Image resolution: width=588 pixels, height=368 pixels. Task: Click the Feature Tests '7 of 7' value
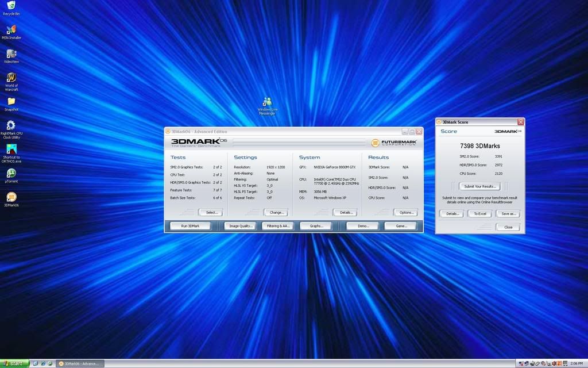coord(218,190)
